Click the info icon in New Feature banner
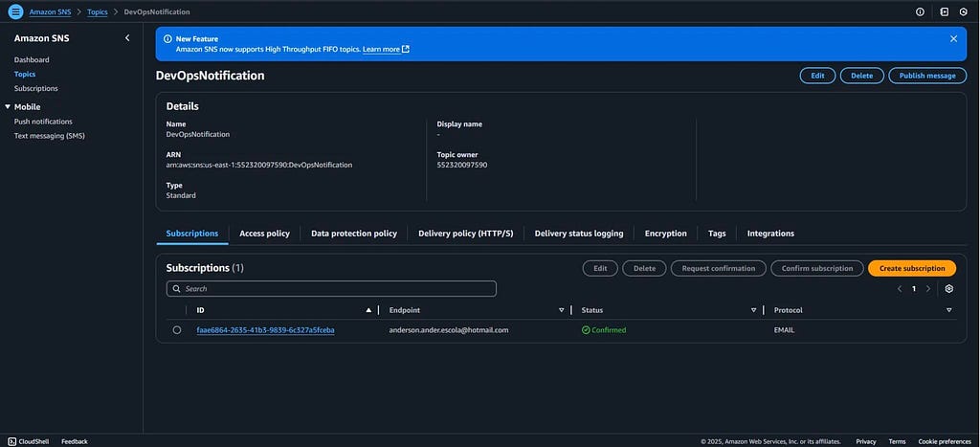The width and height of the screenshot is (980, 447). pos(167,38)
